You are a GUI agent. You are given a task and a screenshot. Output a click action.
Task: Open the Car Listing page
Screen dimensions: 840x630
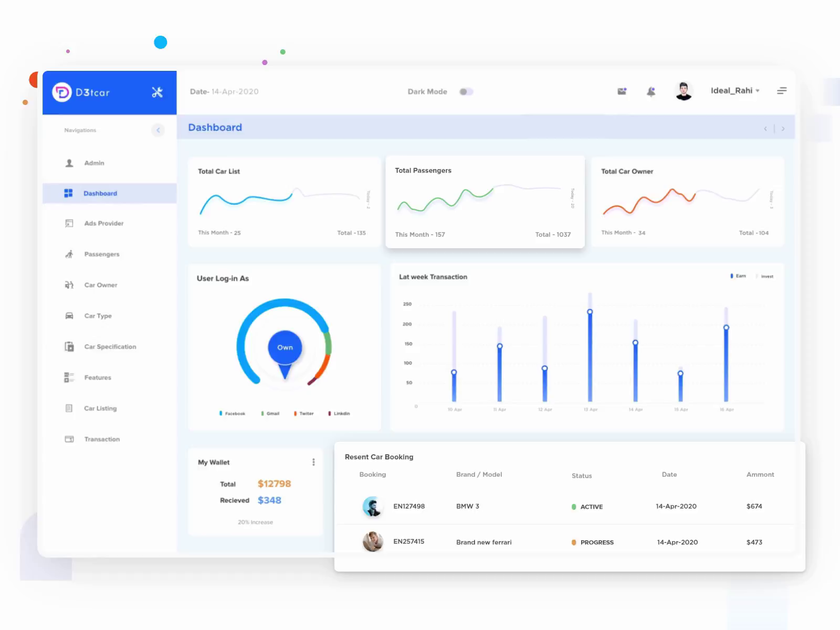click(100, 408)
